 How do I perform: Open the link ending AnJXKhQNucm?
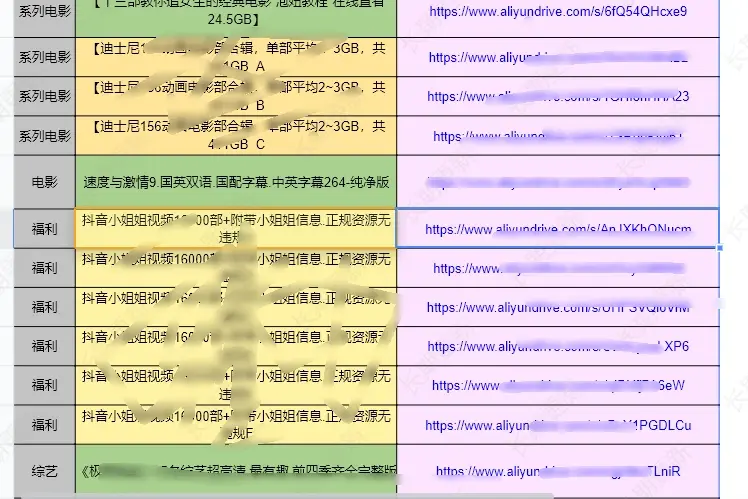click(558, 229)
